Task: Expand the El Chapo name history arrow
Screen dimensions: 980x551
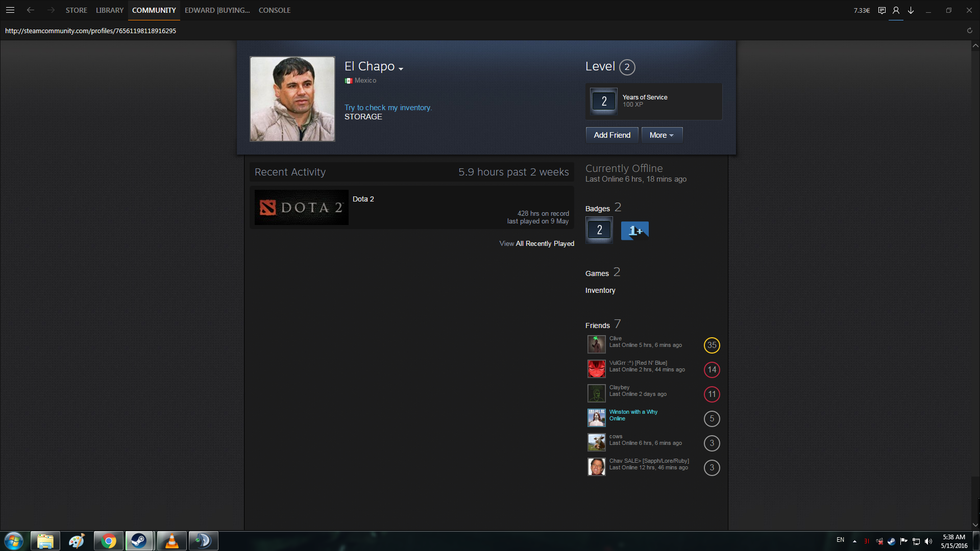Action: click(401, 69)
